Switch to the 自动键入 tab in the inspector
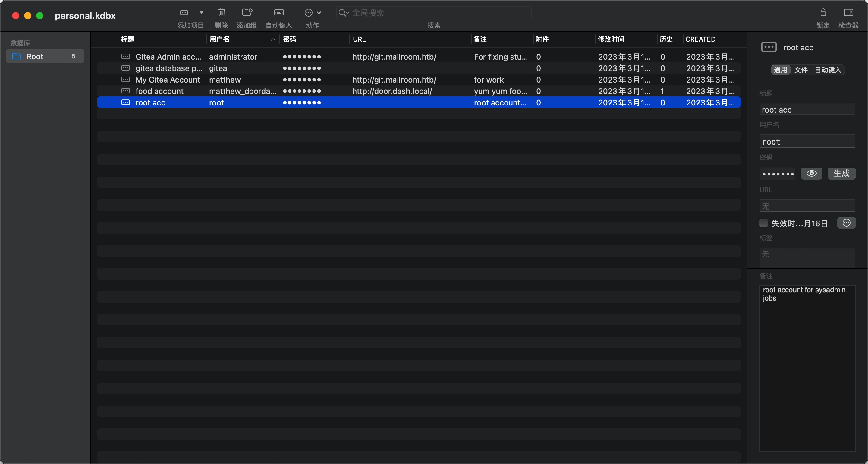868x464 pixels. (x=828, y=70)
